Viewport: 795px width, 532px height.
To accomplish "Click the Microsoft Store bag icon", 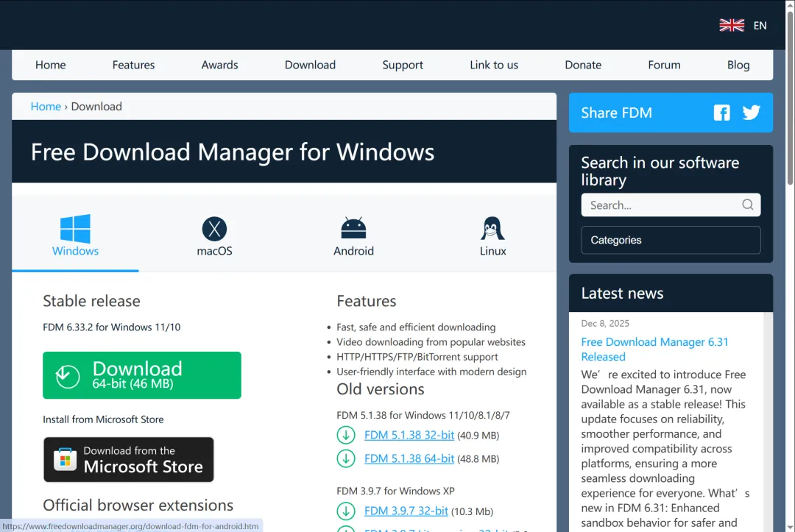I will (x=65, y=459).
